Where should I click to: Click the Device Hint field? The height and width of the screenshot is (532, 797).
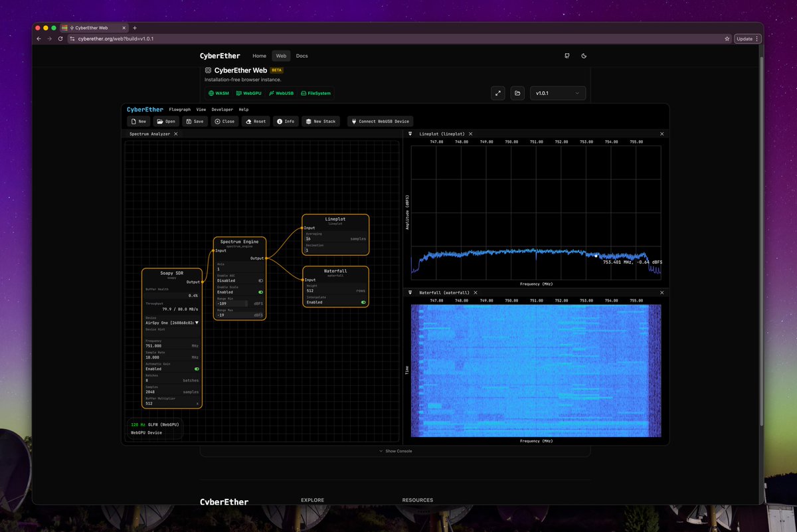click(172, 334)
